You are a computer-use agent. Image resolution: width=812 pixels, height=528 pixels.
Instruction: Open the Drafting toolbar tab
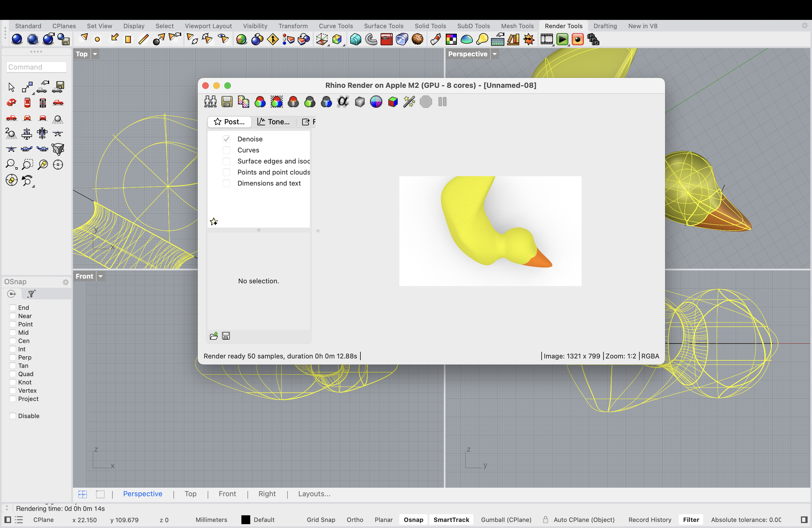click(605, 26)
